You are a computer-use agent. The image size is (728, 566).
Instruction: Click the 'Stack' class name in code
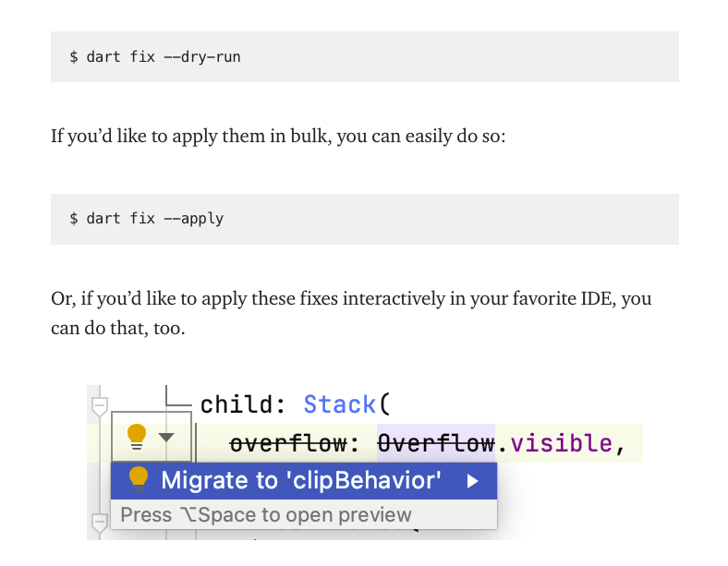pyautogui.click(x=339, y=404)
